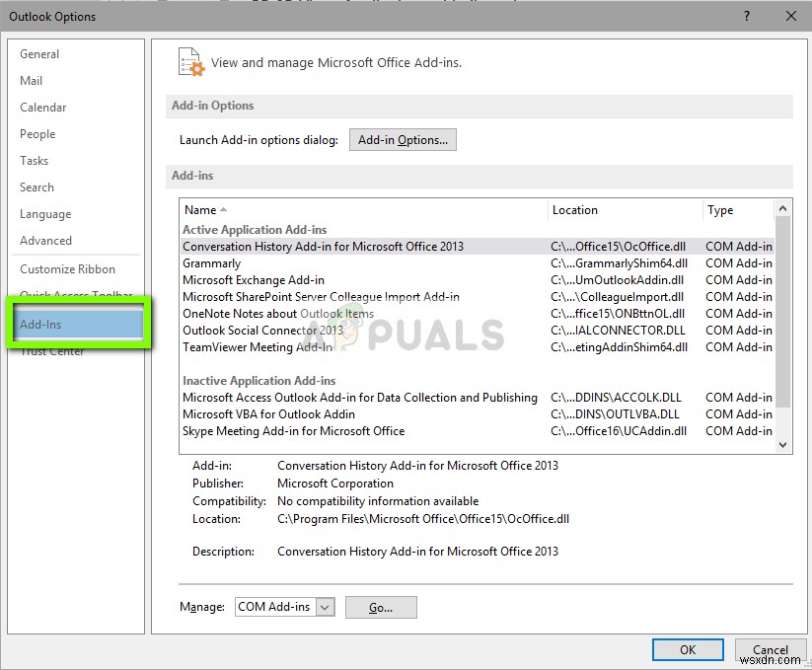Open the Manage COM Add-ins dropdown
Viewport: 812px width, 670px height.
[328, 607]
